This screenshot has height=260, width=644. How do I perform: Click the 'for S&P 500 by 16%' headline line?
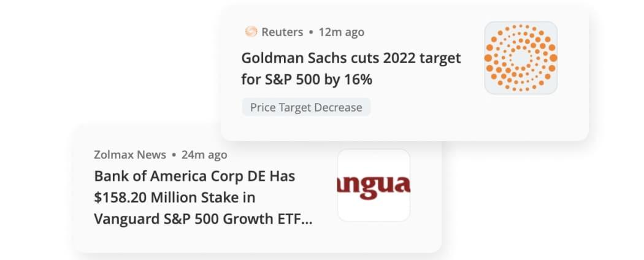(x=307, y=80)
